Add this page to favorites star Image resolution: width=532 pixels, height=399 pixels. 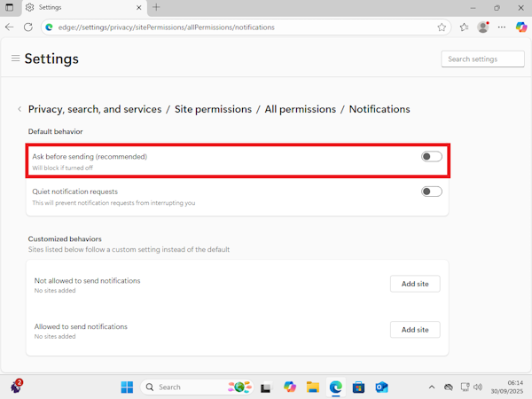point(442,27)
